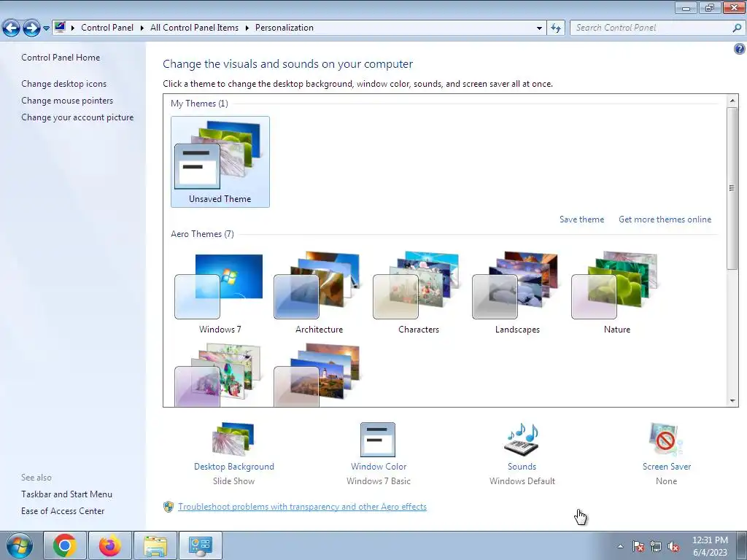Open Screen Saver settings icon
This screenshot has height=560, width=747.
coord(666,440)
